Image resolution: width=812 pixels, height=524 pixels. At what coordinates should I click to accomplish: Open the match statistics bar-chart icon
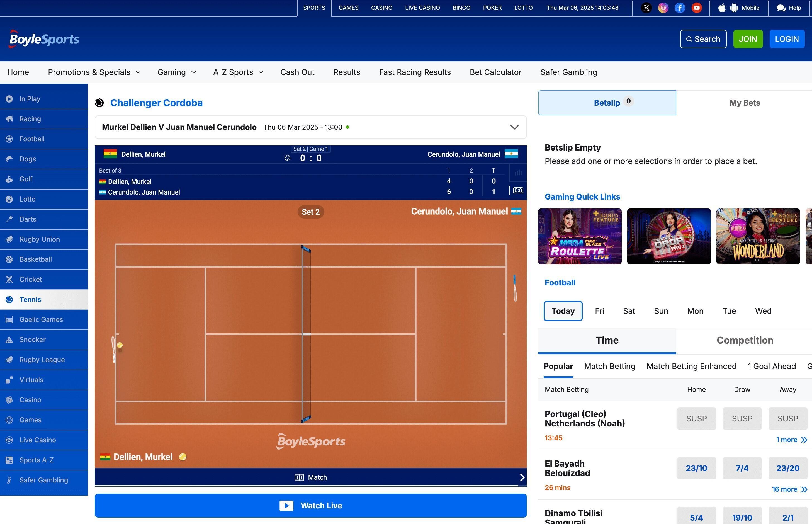518,173
